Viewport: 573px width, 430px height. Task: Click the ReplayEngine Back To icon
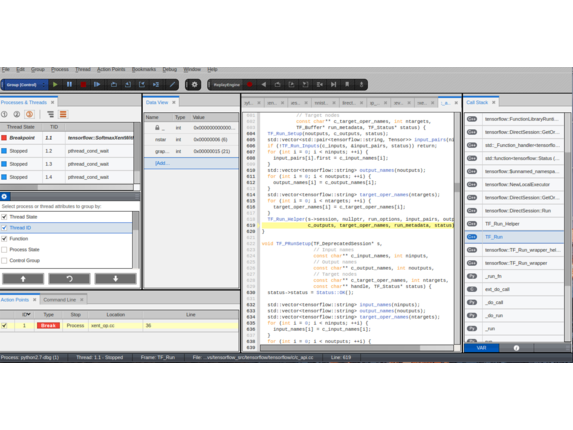tap(319, 85)
